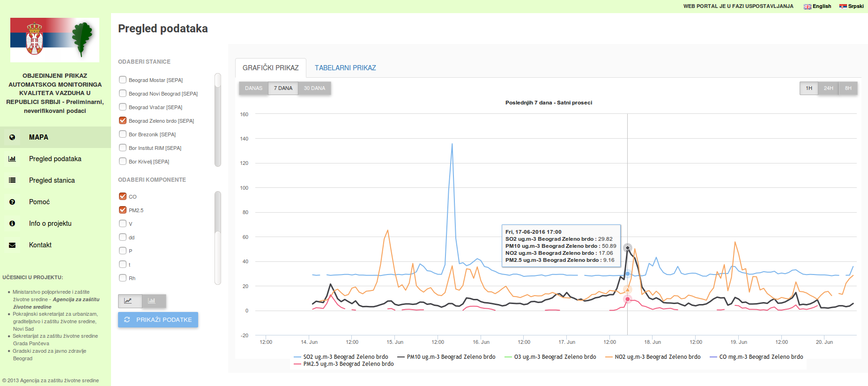Click the bar chart icon beside Pregled podataka

coord(12,159)
